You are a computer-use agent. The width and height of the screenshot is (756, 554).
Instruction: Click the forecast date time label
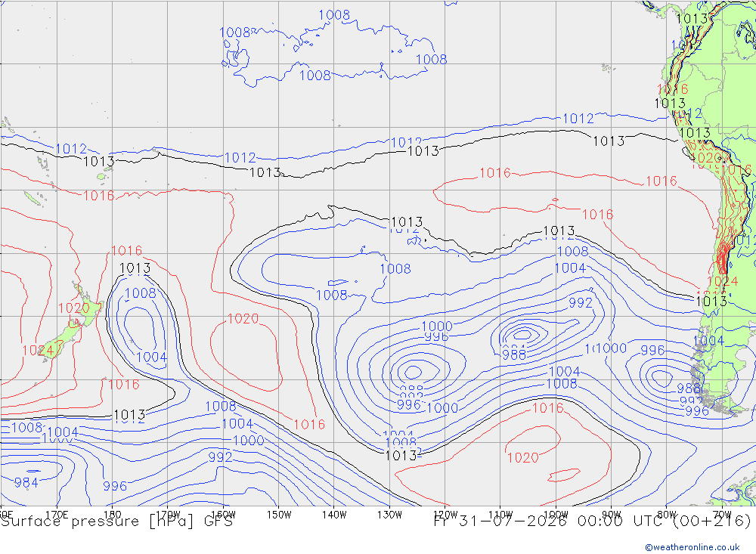pos(592,522)
